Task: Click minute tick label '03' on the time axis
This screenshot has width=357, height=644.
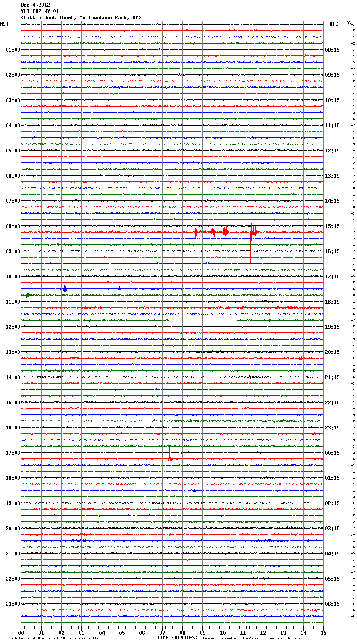Action: (81, 633)
